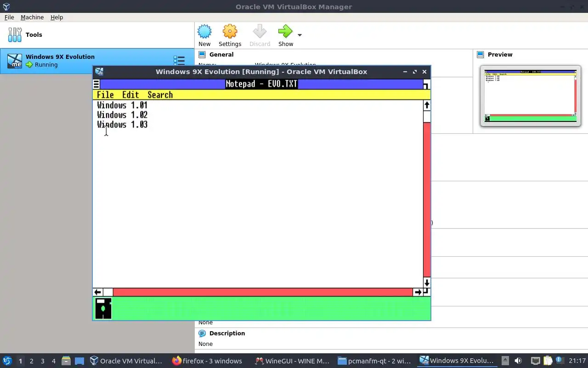Select the Windows 9X Evolution machine entry
588x368 pixels.
97,61
